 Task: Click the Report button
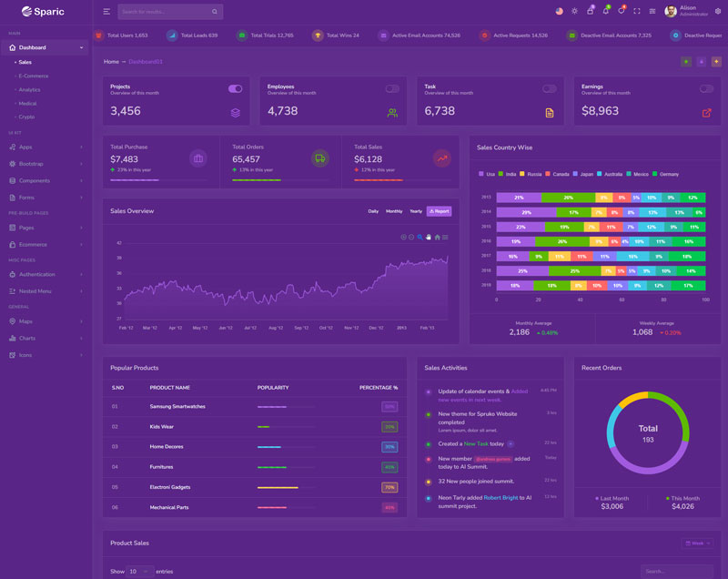[x=439, y=211]
